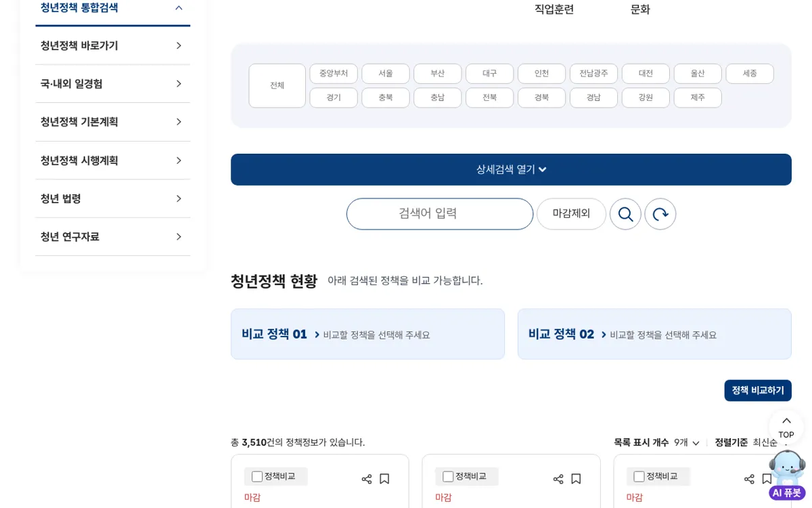Share the first policy card
The width and height of the screenshot is (812, 508).
367,479
